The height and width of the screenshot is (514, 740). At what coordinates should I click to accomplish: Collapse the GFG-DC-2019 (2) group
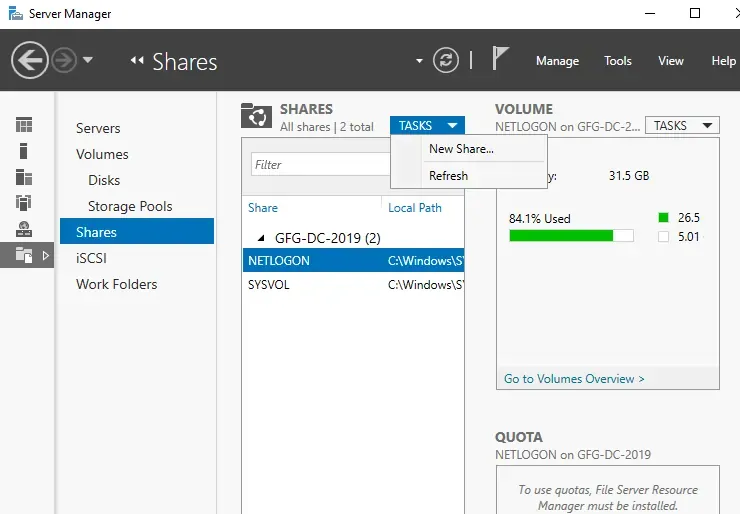(261, 238)
